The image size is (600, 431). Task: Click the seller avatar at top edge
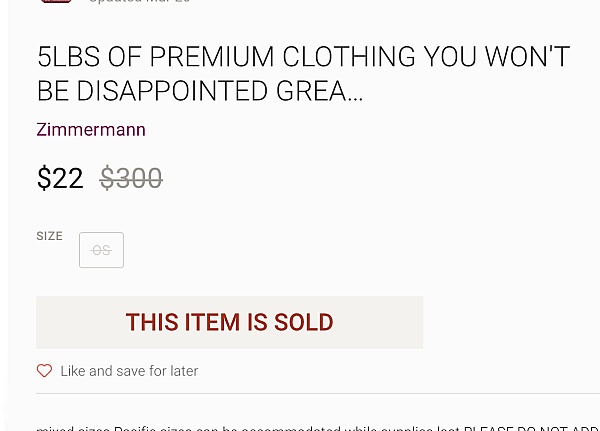click(56, 1)
